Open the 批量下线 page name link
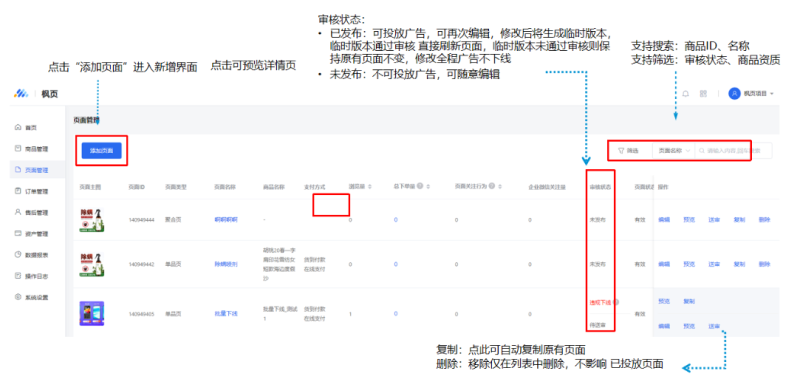The image size is (800, 382). click(x=226, y=314)
